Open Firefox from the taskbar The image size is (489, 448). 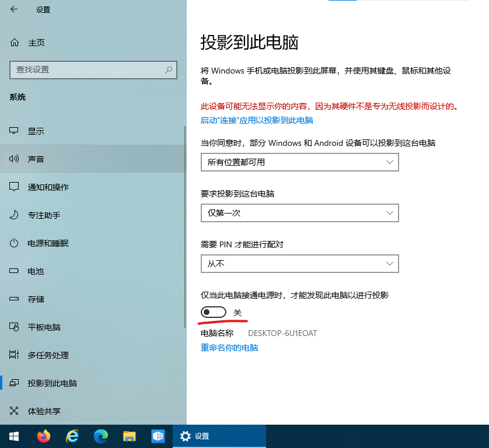pos(43,436)
